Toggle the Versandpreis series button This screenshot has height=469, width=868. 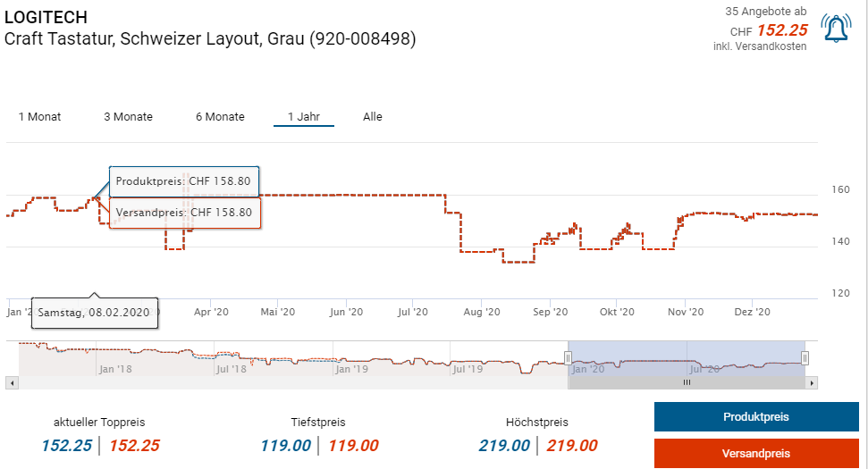pos(755,454)
